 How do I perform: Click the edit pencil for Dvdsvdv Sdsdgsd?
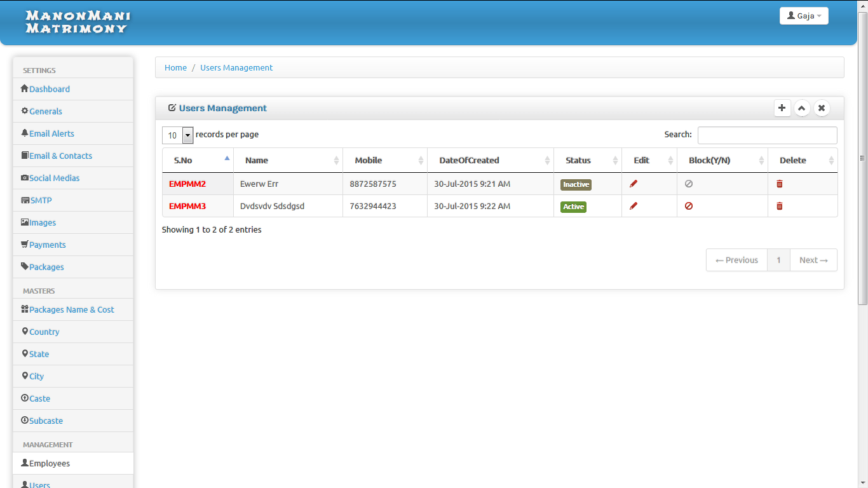[x=634, y=206]
